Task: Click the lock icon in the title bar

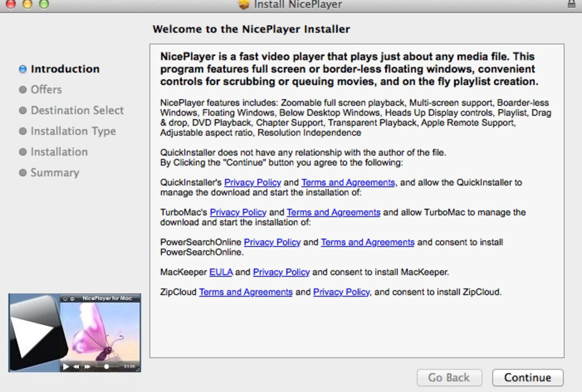Action: [x=571, y=4]
